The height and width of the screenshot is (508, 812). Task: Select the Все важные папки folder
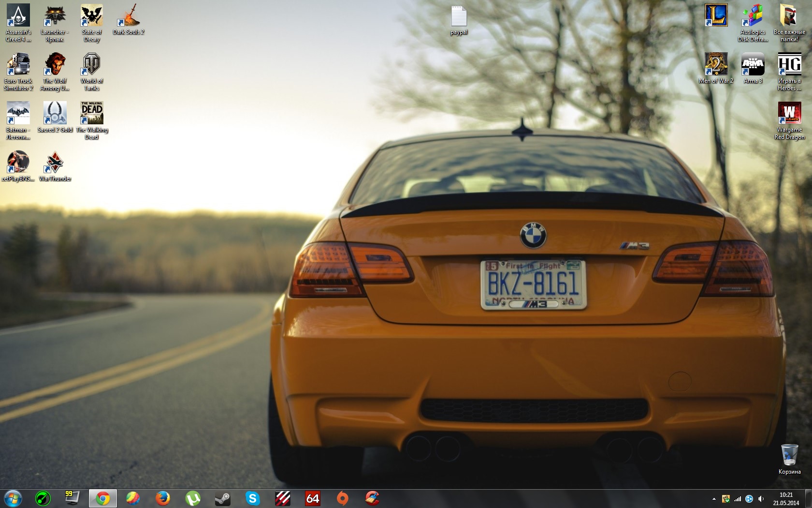(790, 23)
